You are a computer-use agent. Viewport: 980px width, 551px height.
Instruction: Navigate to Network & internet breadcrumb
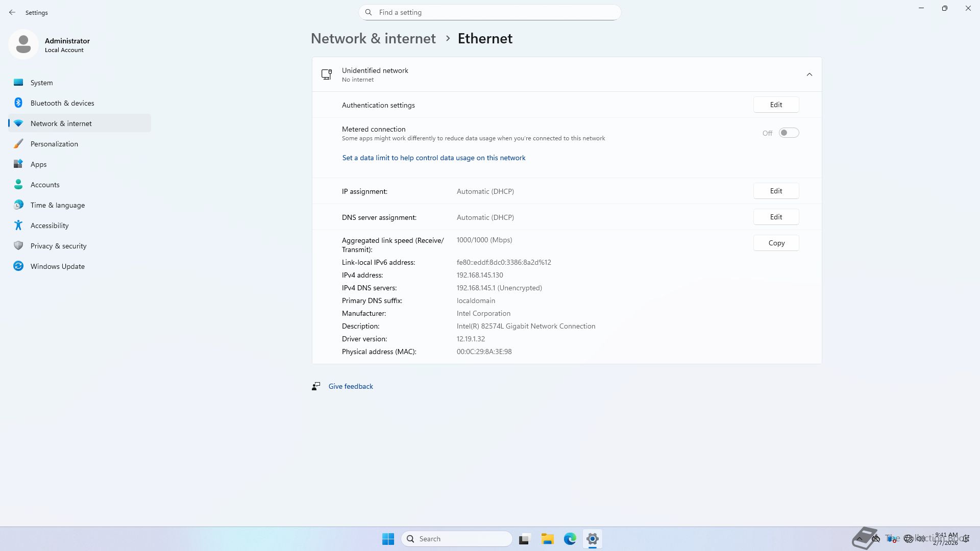pos(373,39)
